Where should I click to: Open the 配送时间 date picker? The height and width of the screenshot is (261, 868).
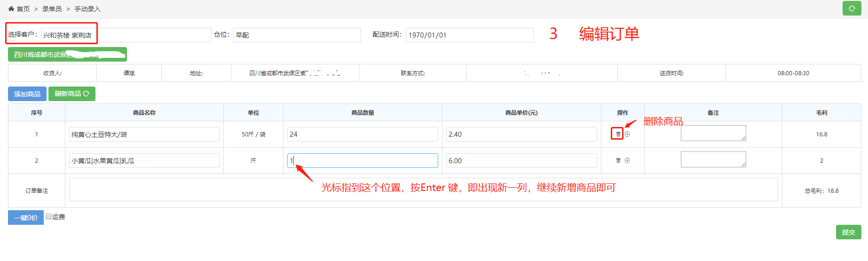(469, 35)
